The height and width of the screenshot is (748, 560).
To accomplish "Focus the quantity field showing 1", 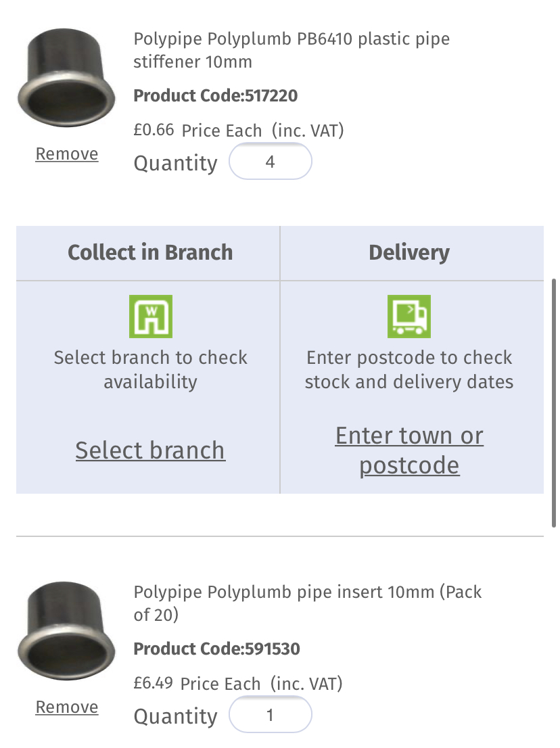I will tap(271, 716).
